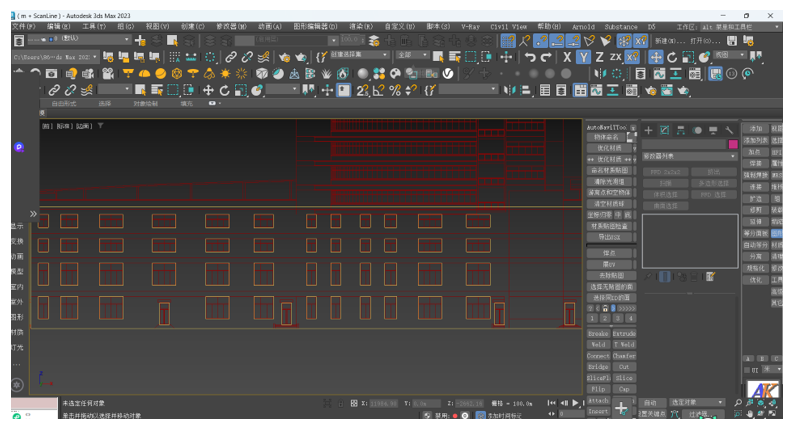This screenshot has width=792, height=429.
Task: Toggle the Z axis constraint button
Action: (x=600, y=57)
